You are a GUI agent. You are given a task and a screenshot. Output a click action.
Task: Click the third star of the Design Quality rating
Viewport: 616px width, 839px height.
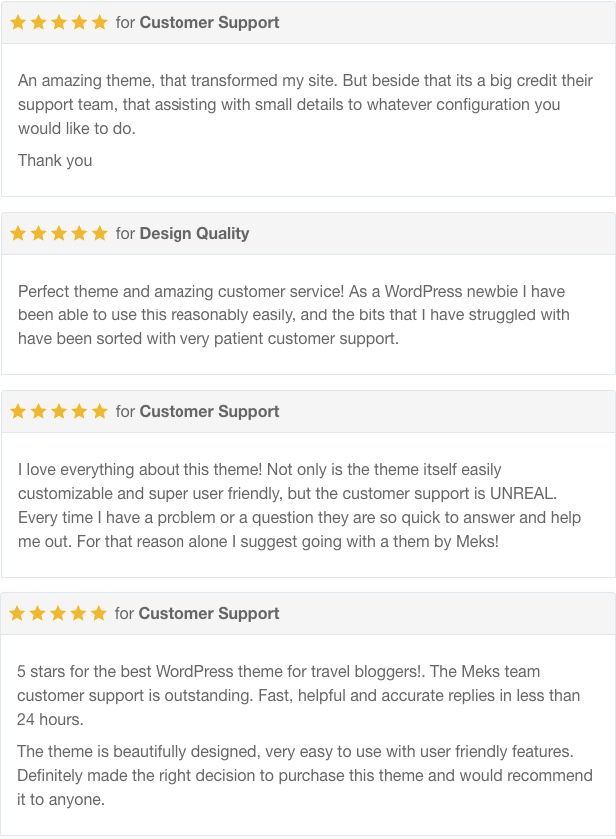click(59, 233)
